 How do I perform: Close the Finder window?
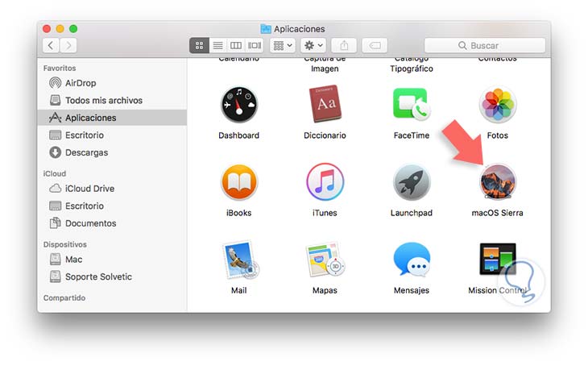[47, 29]
